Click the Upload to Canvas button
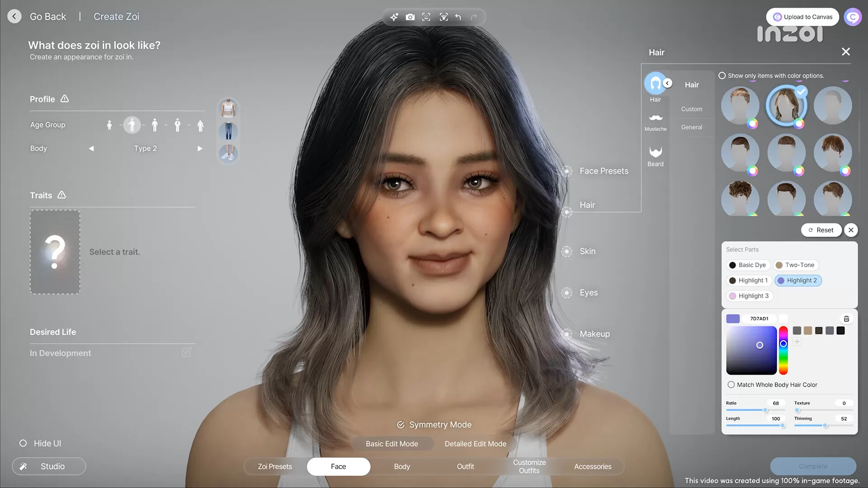This screenshot has height=488, width=868. [x=802, y=17]
